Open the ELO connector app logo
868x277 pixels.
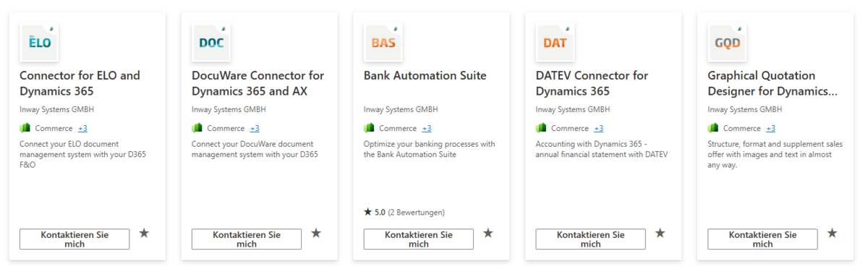[x=39, y=42]
